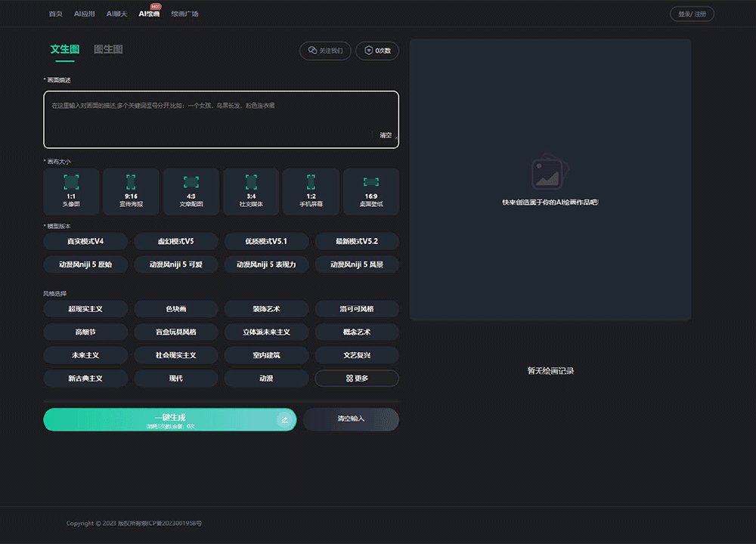Focus the 画面描述 text input box

coord(222,119)
